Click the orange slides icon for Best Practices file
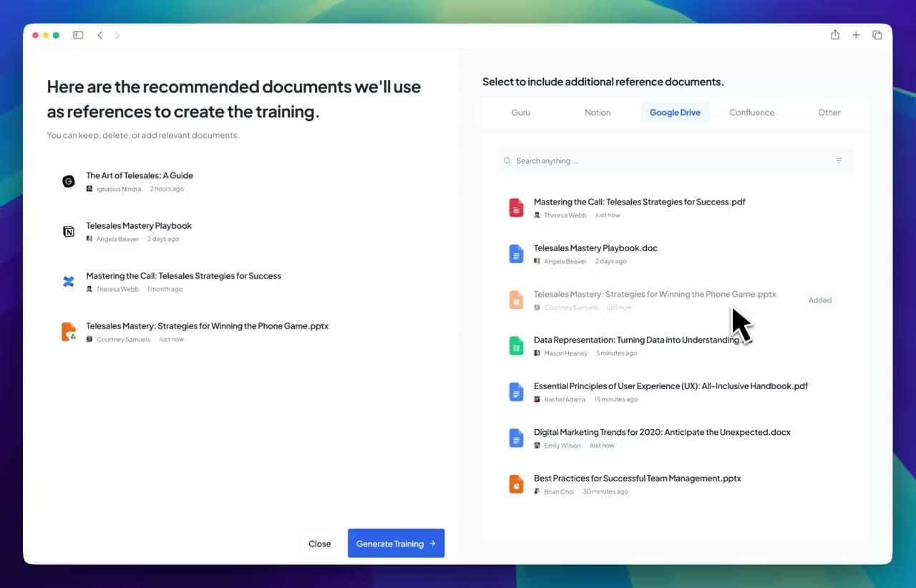Image resolution: width=916 pixels, height=588 pixels. coord(516,484)
